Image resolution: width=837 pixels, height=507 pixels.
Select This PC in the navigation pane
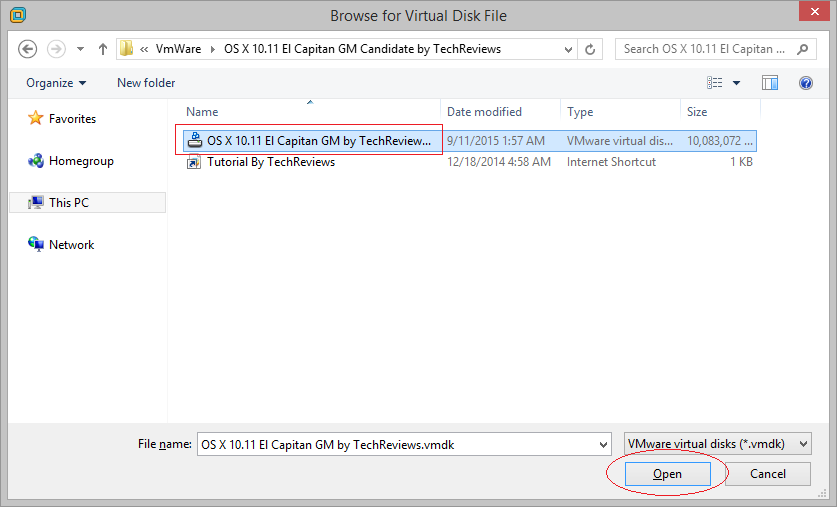[88, 203]
